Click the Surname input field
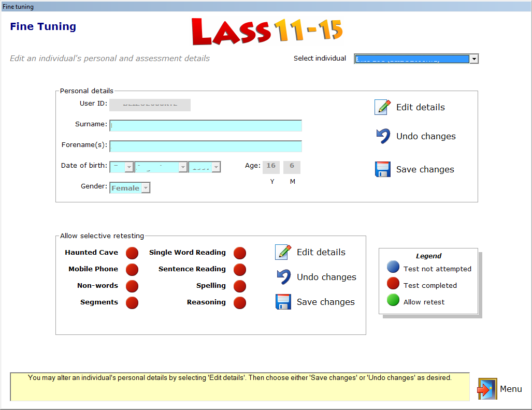532x410 pixels. 206,125
